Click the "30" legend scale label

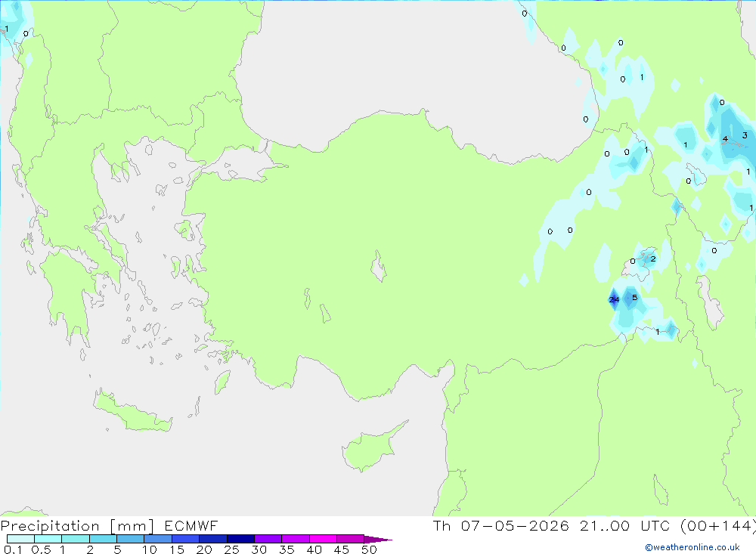pyautogui.click(x=259, y=549)
